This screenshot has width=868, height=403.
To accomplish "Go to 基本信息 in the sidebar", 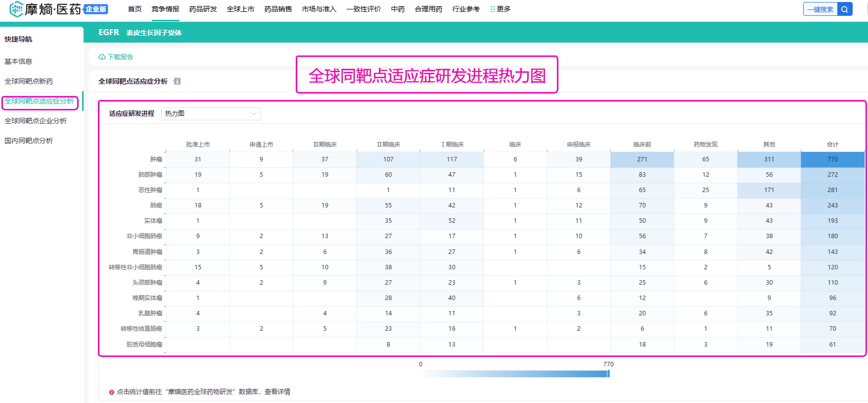I will [18, 61].
